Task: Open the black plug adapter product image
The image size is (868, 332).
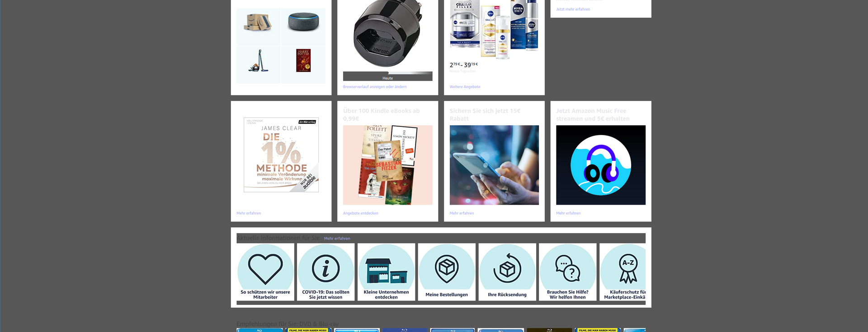Action: [387, 34]
